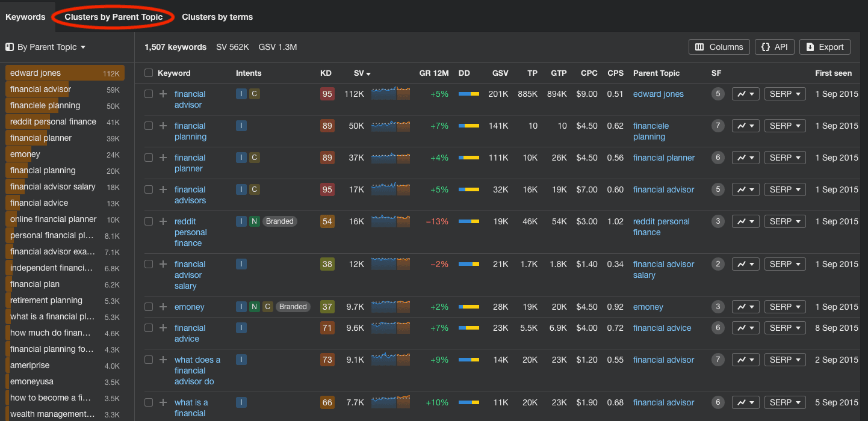Switch to the Keywords tab
This screenshot has width=868, height=421.
point(25,17)
